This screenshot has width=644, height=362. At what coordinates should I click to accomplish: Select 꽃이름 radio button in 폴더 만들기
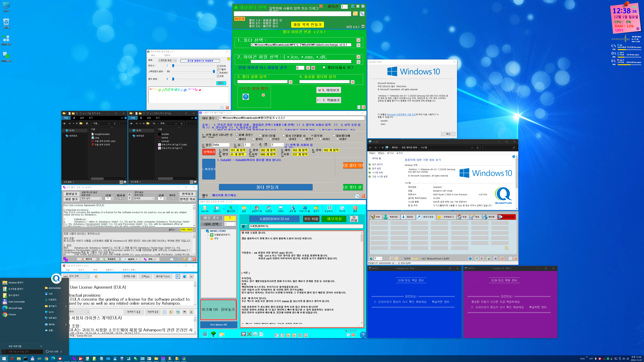[254, 139]
